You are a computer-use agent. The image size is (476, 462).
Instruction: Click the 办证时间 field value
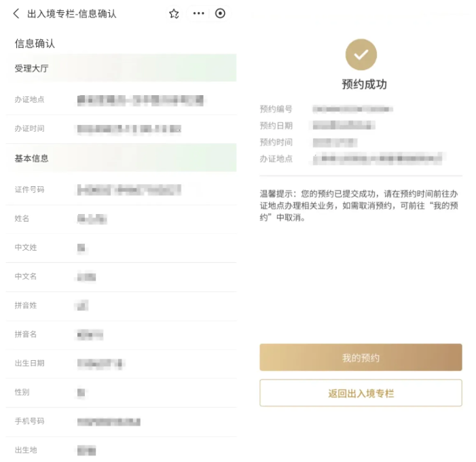click(x=129, y=128)
